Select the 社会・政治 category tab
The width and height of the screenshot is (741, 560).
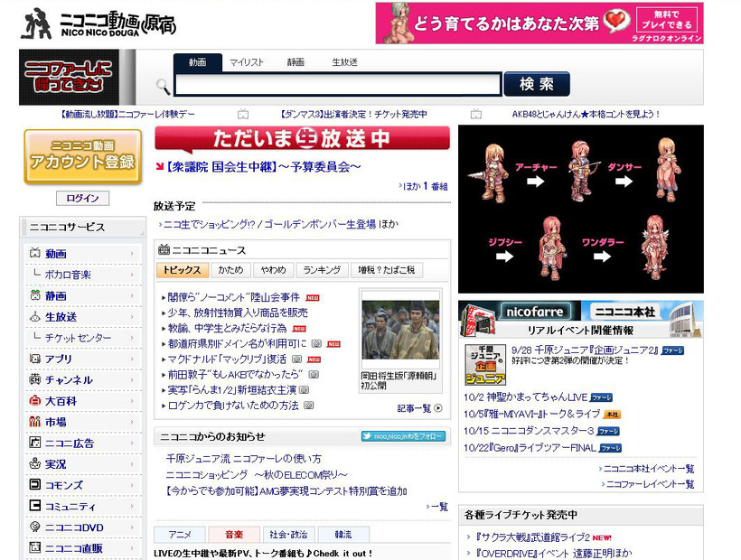[288, 535]
